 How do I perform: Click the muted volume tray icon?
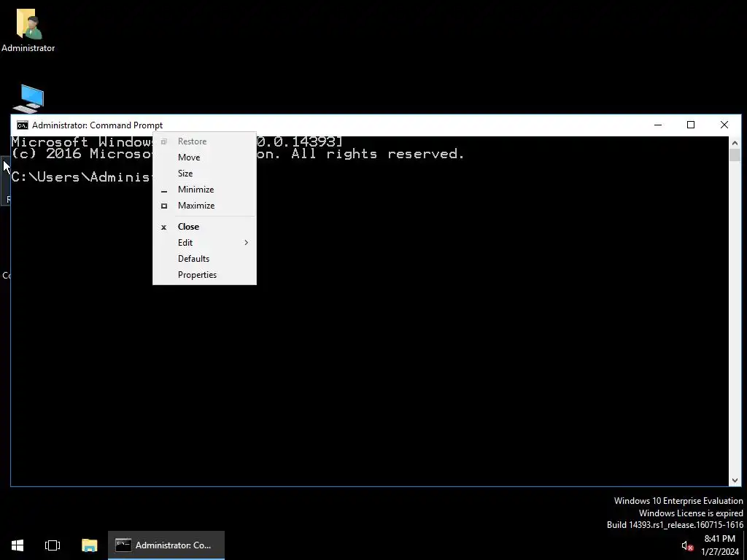(x=687, y=545)
